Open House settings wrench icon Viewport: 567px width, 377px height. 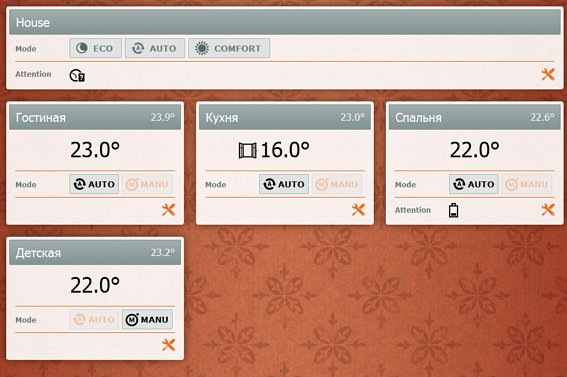(x=548, y=74)
